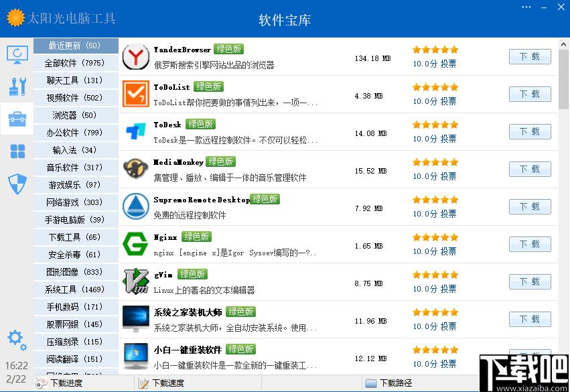Click the ToDesk blue app icon

tap(135, 131)
